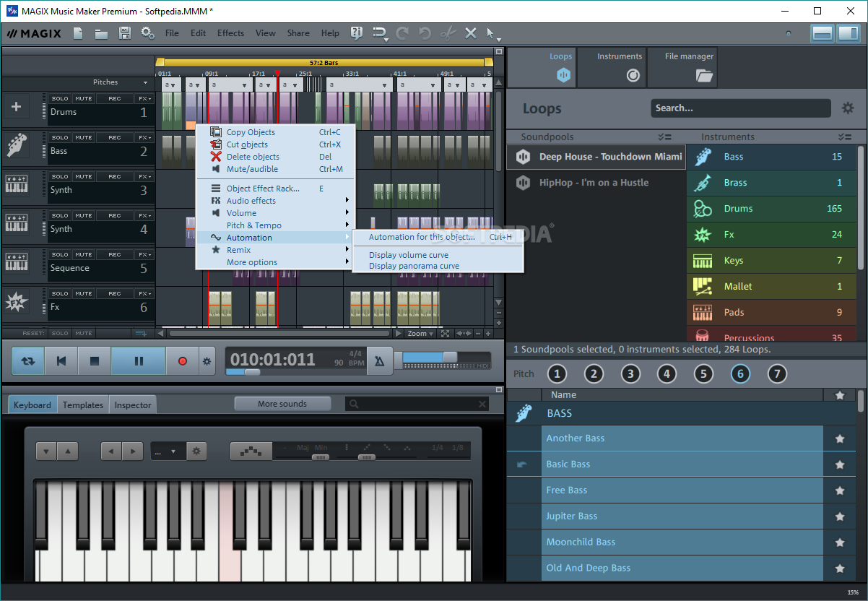The height and width of the screenshot is (601, 868).
Task: Click position slider under time display
Action: tap(252, 372)
